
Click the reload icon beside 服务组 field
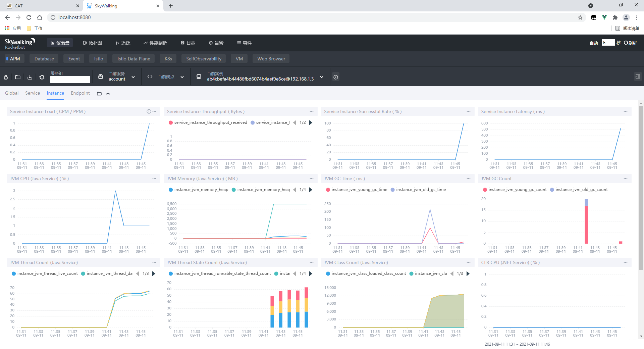coord(42,77)
